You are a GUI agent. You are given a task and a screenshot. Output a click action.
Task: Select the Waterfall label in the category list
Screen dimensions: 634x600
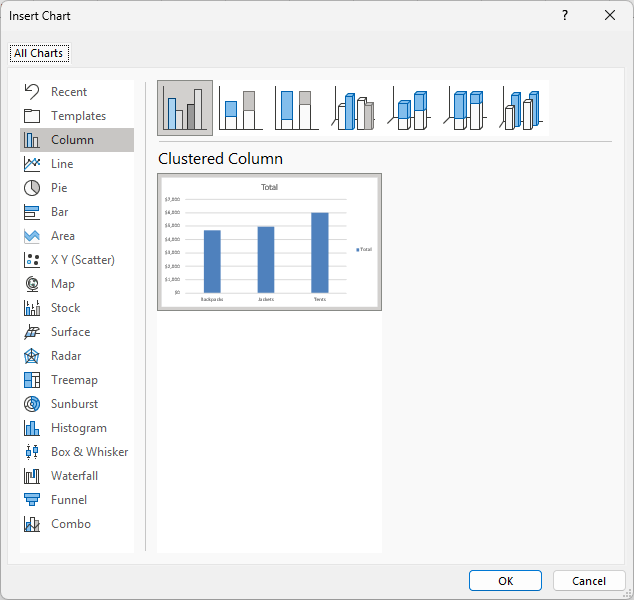tap(74, 475)
